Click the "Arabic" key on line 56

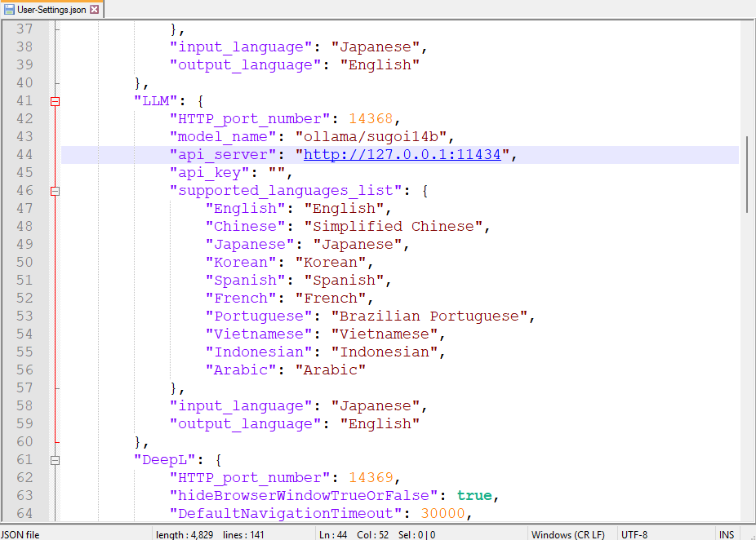(241, 370)
